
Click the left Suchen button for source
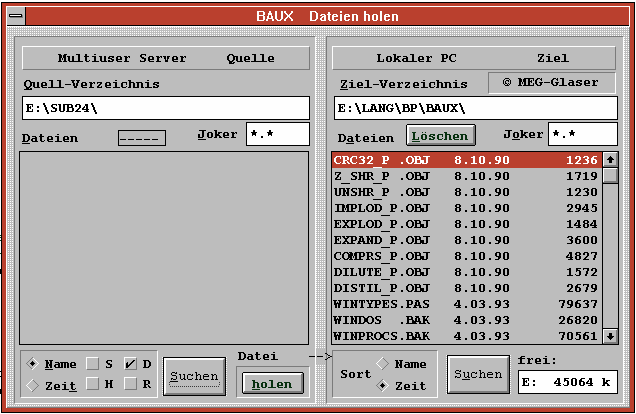[194, 377]
